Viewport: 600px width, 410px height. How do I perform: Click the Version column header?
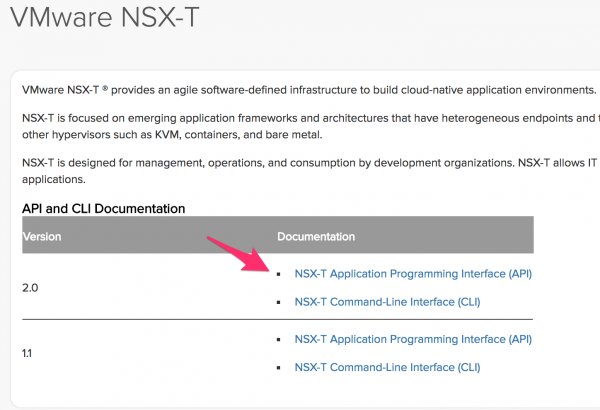42,237
